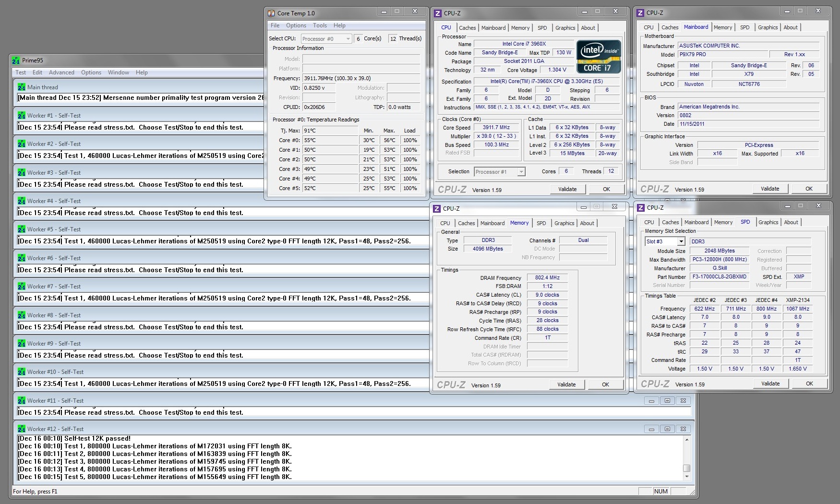Click OK in the SPD window

tap(809, 384)
